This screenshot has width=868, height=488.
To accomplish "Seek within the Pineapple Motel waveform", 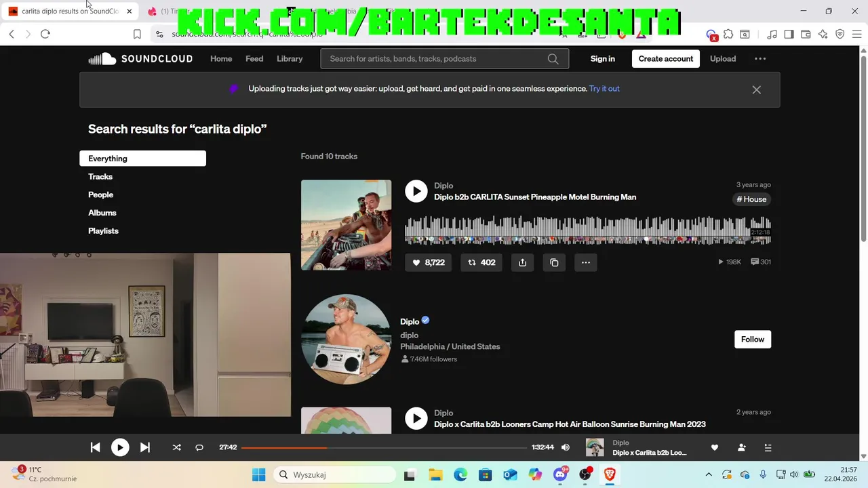I will (x=588, y=230).
